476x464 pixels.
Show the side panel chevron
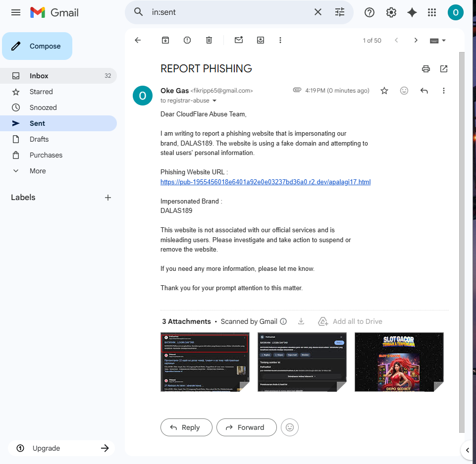click(x=468, y=450)
